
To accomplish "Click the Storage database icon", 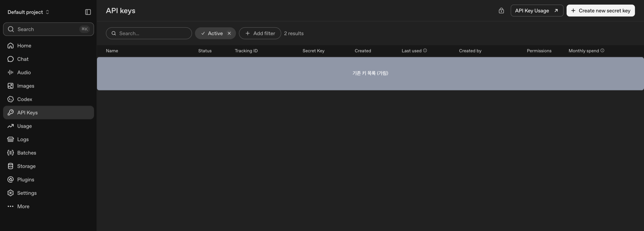I will pos(10,166).
